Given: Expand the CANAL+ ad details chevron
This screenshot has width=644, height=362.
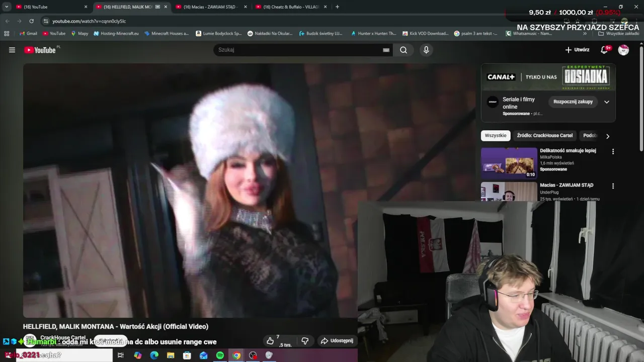Looking at the screenshot, I should (x=607, y=102).
